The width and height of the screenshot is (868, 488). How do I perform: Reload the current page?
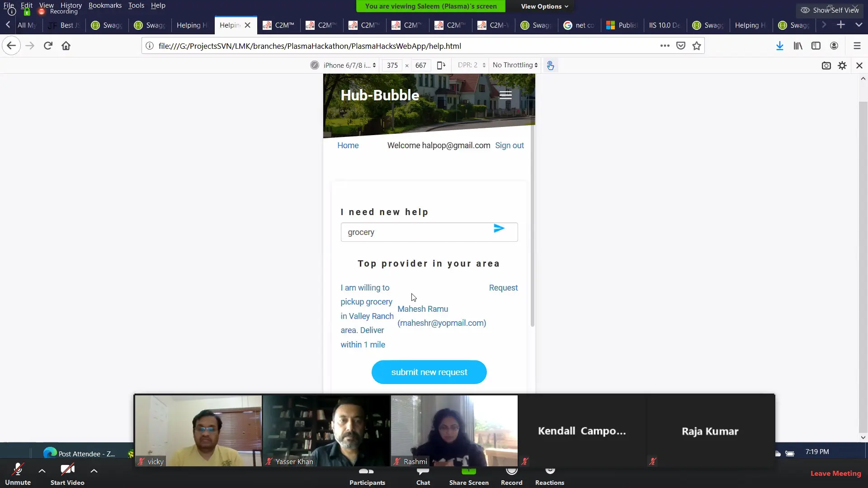[x=48, y=46]
